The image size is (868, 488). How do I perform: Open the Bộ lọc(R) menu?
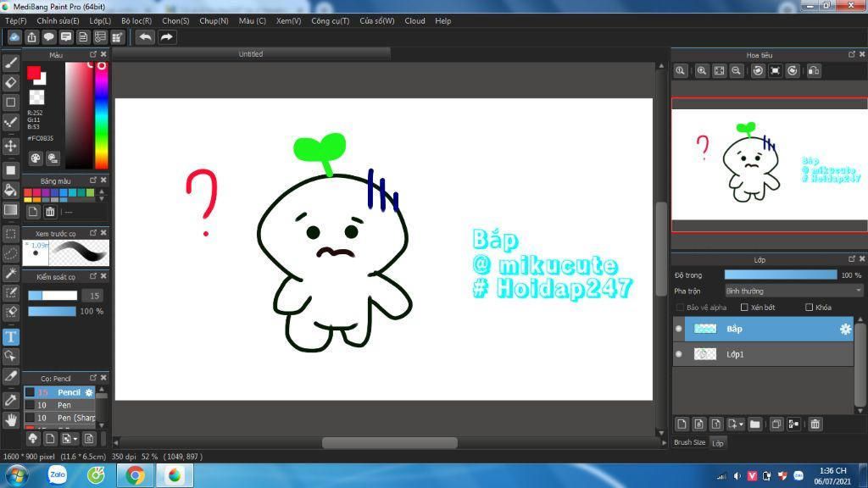136,21
